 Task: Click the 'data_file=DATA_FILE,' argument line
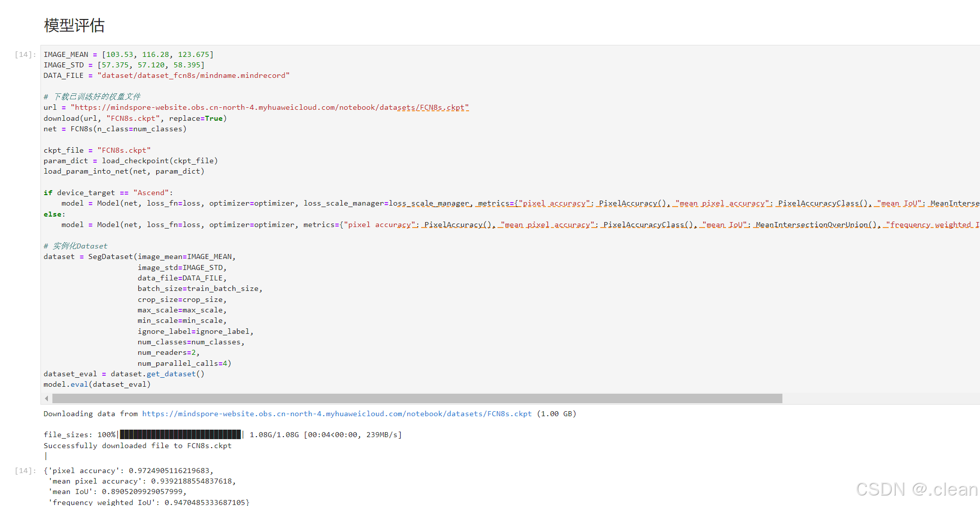click(182, 278)
